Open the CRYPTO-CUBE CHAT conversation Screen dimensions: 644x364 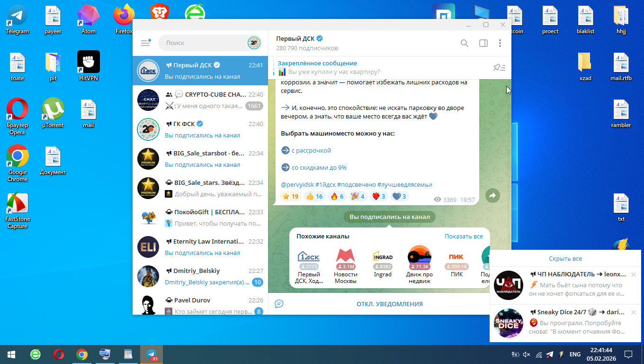pyautogui.click(x=200, y=100)
